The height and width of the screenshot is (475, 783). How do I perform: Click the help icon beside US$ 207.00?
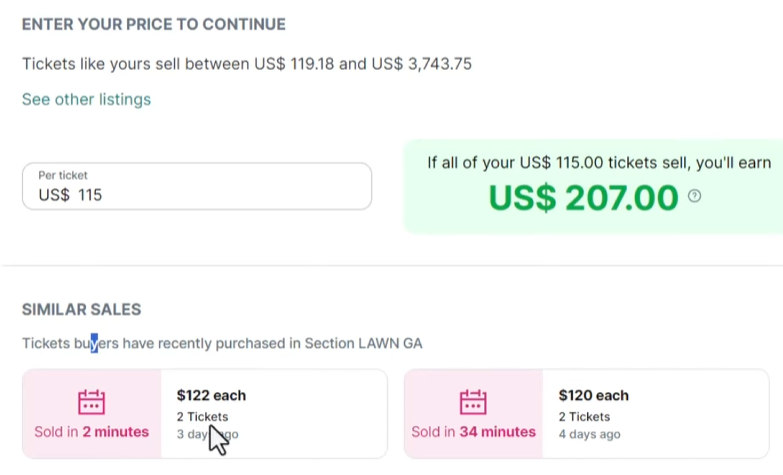pos(695,196)
